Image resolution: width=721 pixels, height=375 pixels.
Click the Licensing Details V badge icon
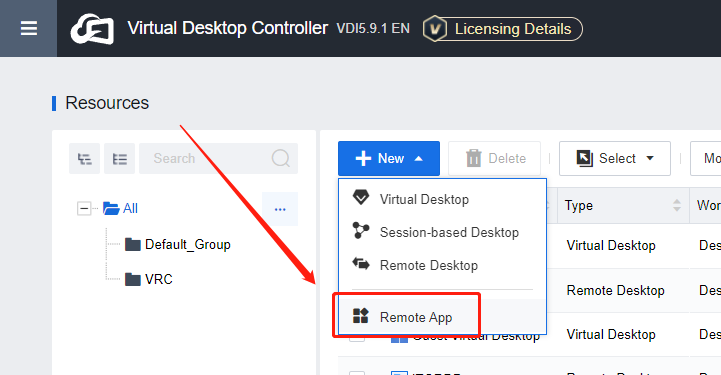pyautogui.click(x=435, y=29)
